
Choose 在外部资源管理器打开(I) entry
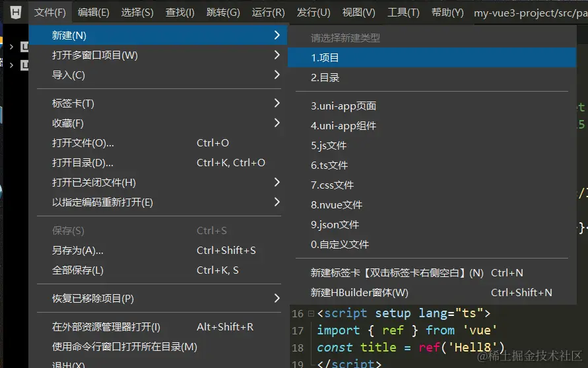point(158,326)
